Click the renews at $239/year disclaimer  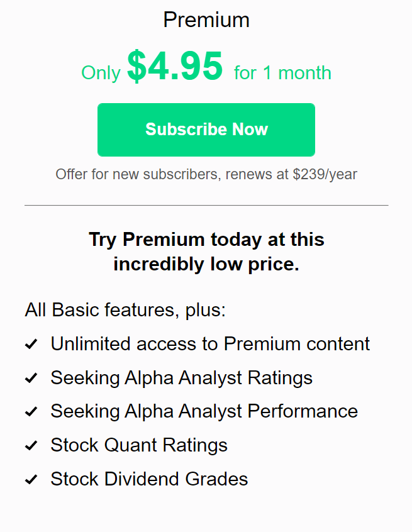pos(206,174)
